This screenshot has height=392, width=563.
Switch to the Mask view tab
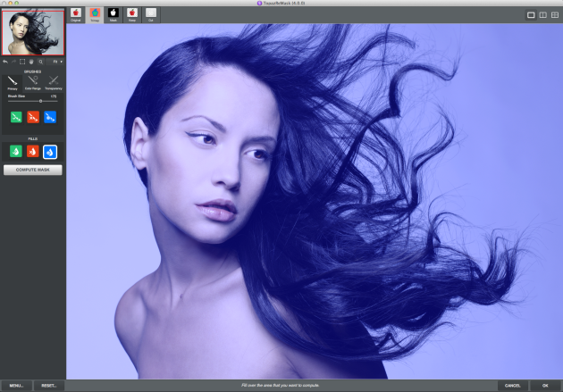(x=113, y=14)
